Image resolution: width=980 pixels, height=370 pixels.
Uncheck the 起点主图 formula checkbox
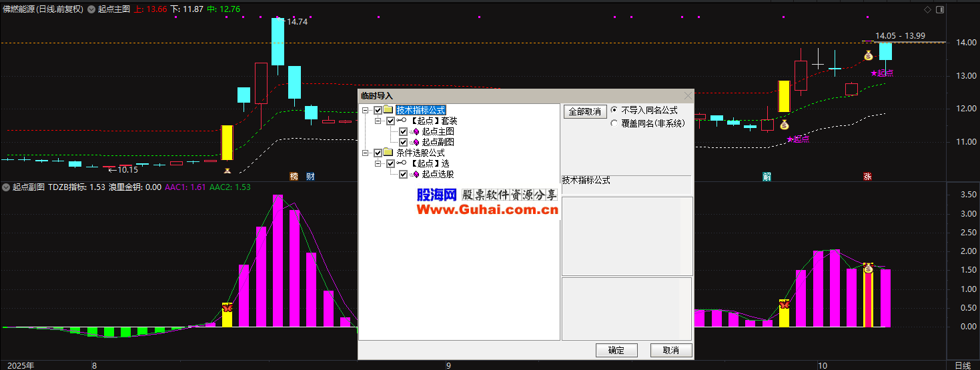tap(403, 131)
